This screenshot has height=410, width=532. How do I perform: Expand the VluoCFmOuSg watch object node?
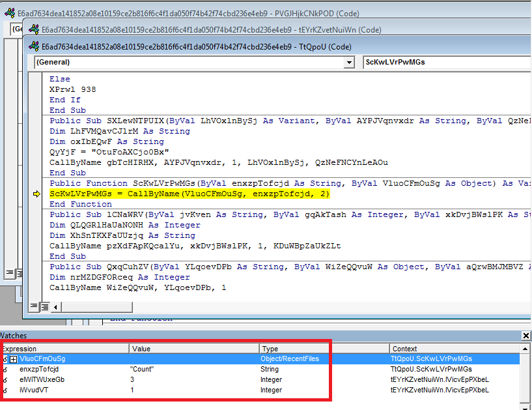[x=13, y=359]
